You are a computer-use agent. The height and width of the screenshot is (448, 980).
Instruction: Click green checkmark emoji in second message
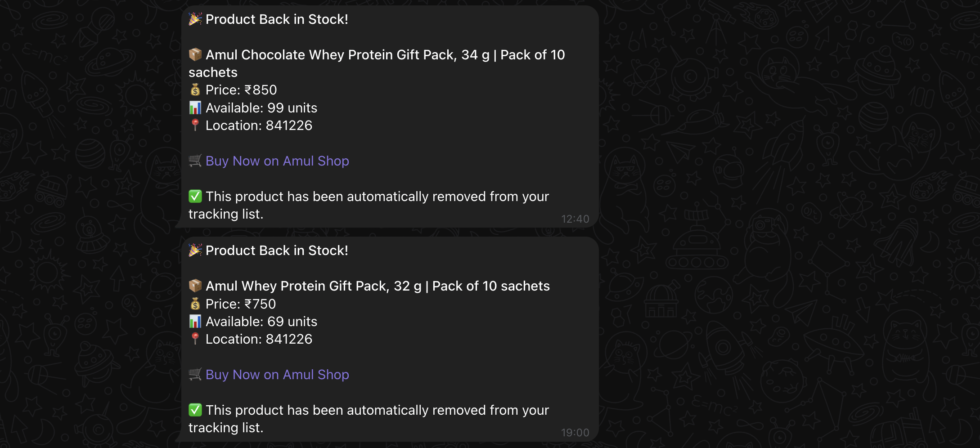[x=195, y=410]
